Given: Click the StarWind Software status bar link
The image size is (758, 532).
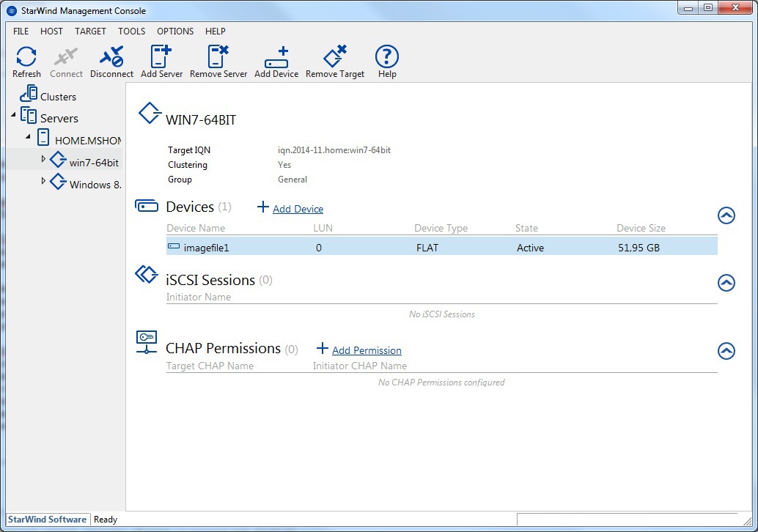Looking at the screenshot, I should point(47,520).
